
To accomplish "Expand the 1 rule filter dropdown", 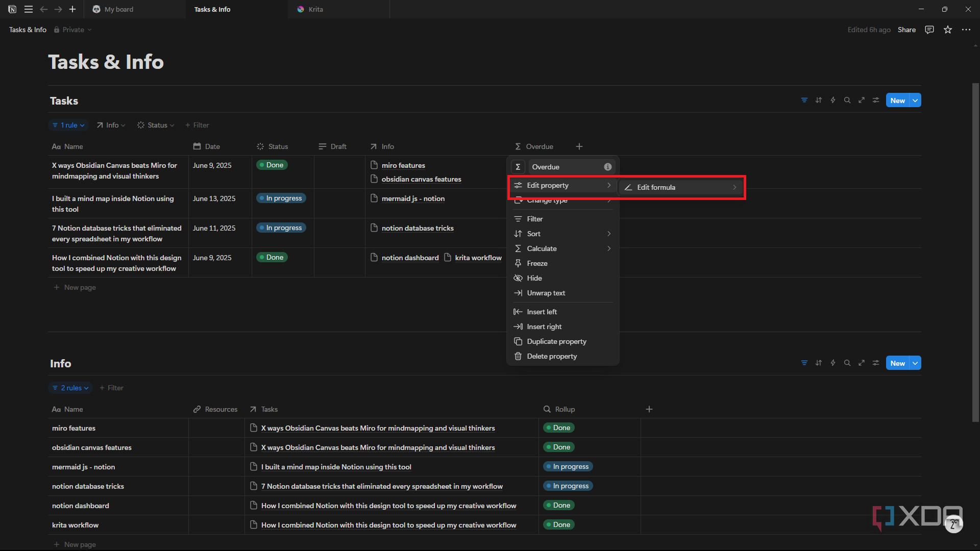I will pyautogui.click(x=68, y=125).
